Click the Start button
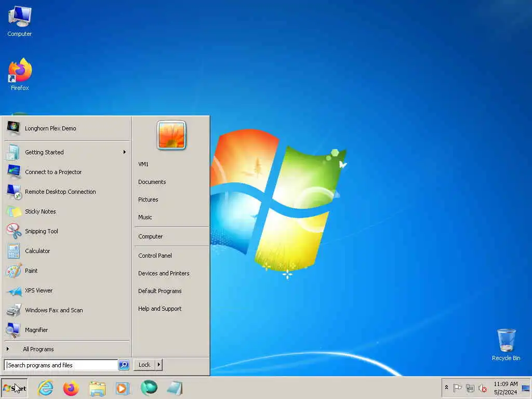This screenshot has height=399, width=532. coord(14,388)
